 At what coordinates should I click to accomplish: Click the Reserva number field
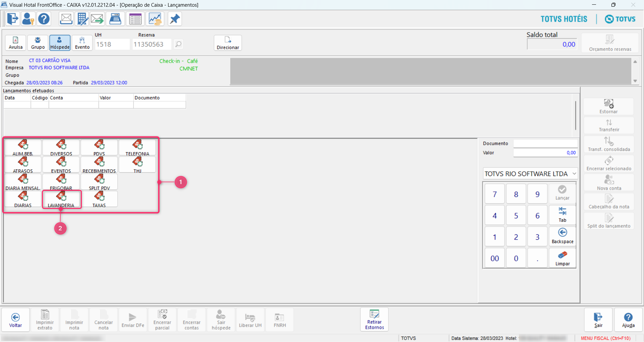click(152, 44)
